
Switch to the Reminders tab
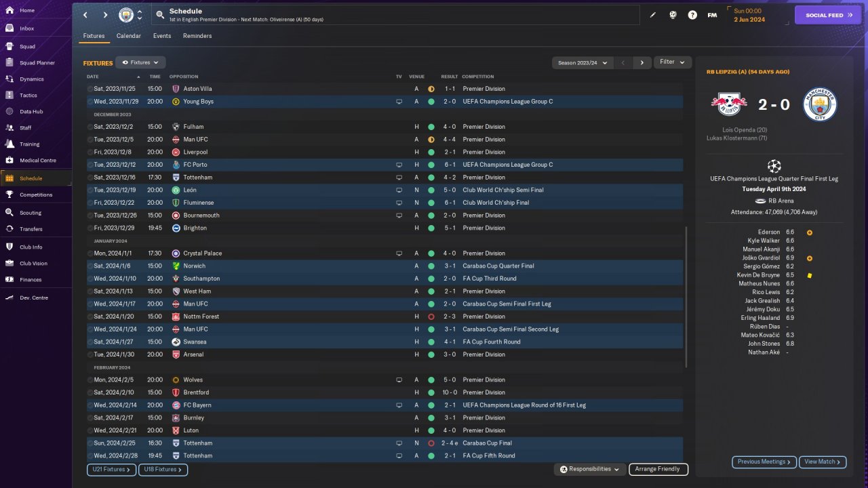(x=197, y=36)
